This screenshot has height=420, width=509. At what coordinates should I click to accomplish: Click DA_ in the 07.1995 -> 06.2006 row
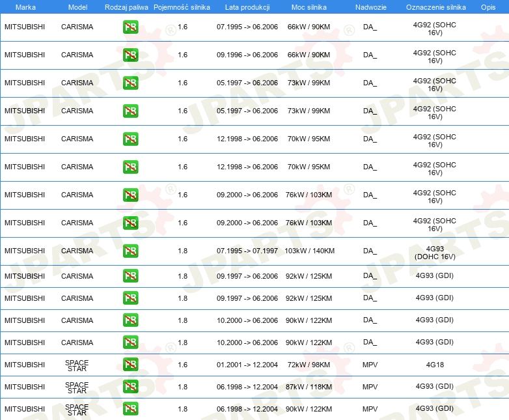point(370,27)
